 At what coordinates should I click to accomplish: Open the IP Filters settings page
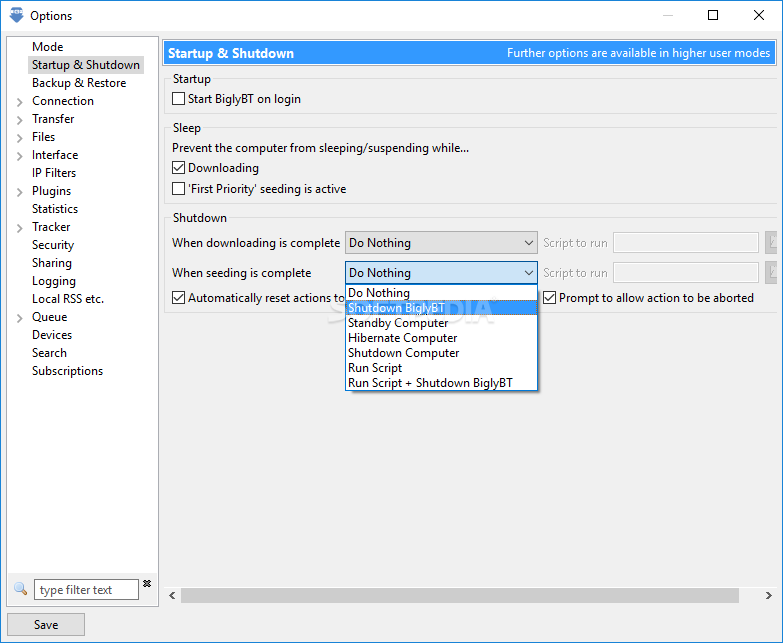(54, 173)
